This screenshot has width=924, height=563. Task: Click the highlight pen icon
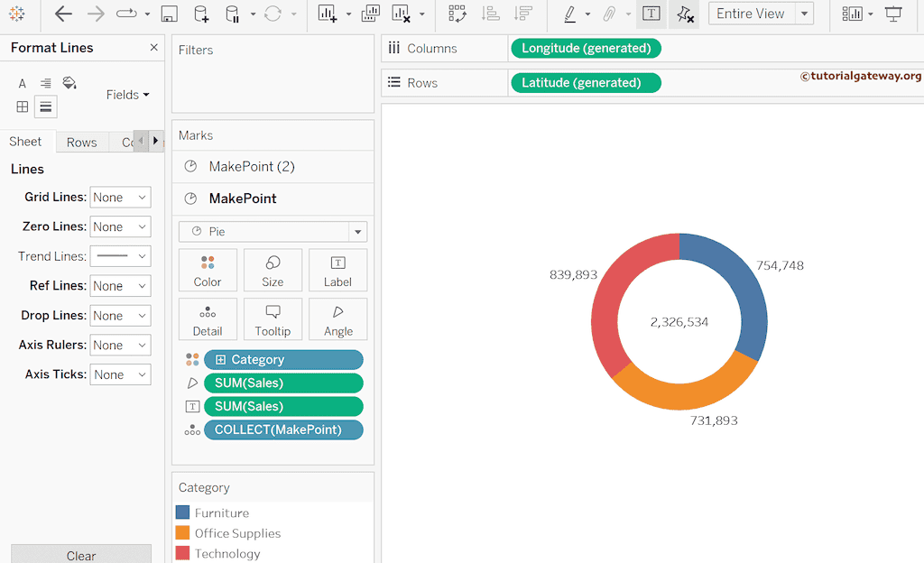point(570,14)
